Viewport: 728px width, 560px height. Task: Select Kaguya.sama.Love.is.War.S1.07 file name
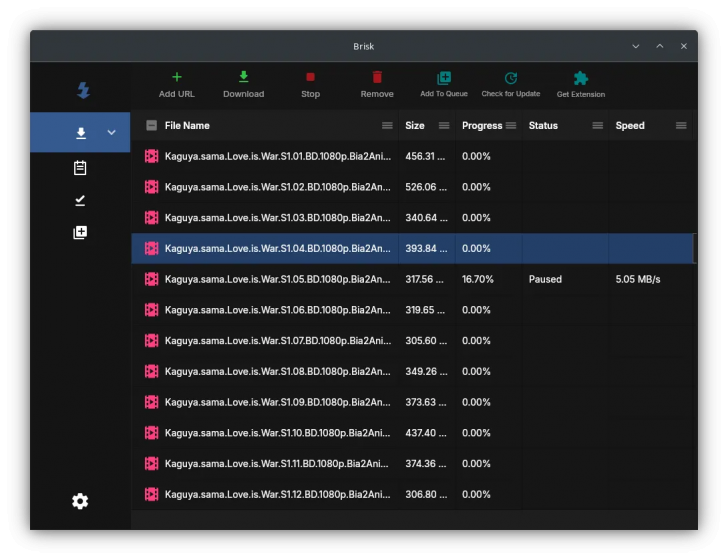[x=278, y=341]
